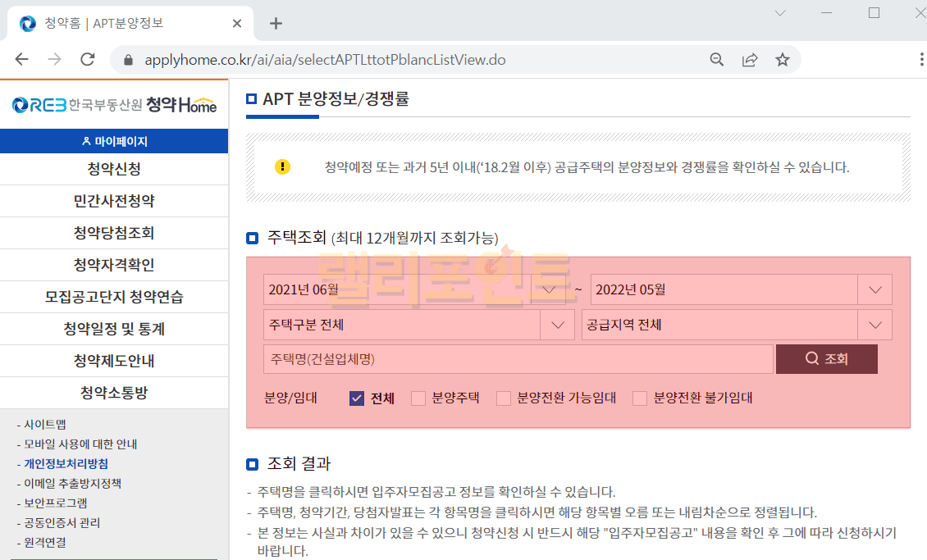927x560 pixels.
Task: Expand the 2021년 06월 start date dropdown
Action: coord(549,289)
